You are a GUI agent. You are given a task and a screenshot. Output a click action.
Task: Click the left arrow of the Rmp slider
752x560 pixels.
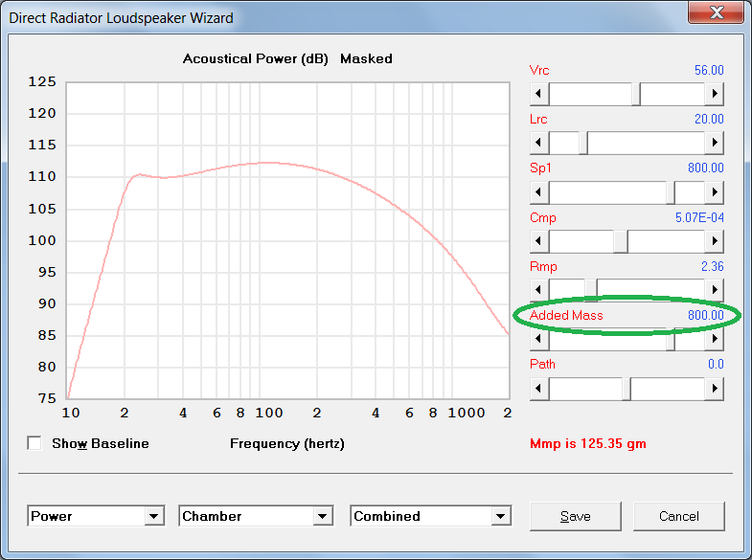point(539,290)
